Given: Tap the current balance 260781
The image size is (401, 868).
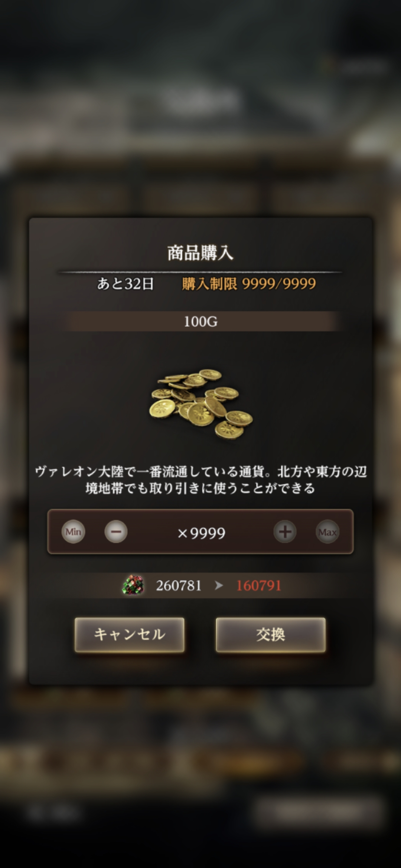Looking at the screenshot, I should (179, 586).
